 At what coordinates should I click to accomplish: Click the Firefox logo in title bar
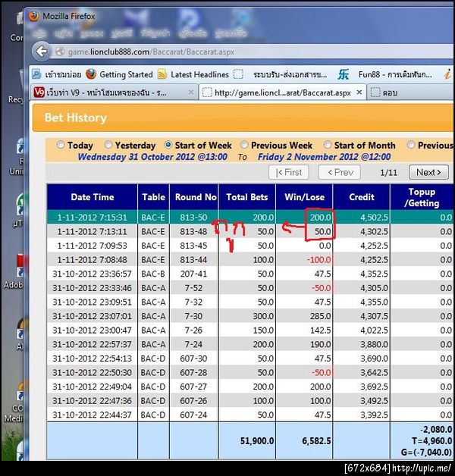click(33, 16)
